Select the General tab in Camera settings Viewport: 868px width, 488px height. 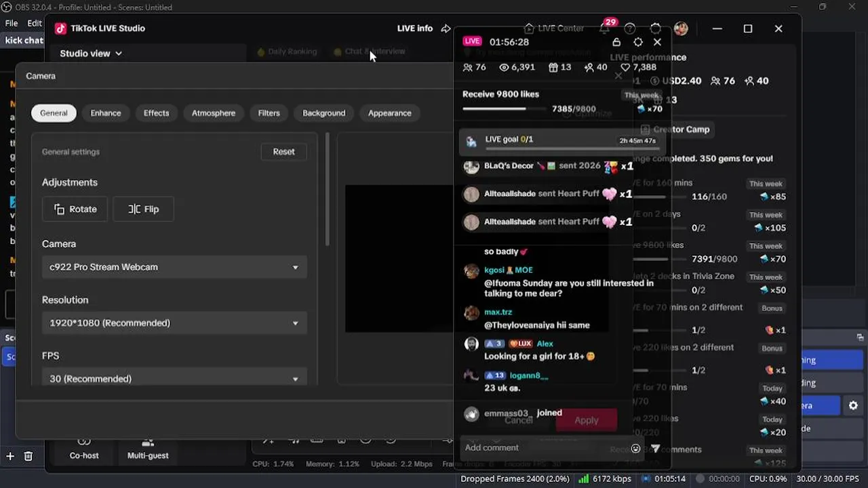pos(54,113)
